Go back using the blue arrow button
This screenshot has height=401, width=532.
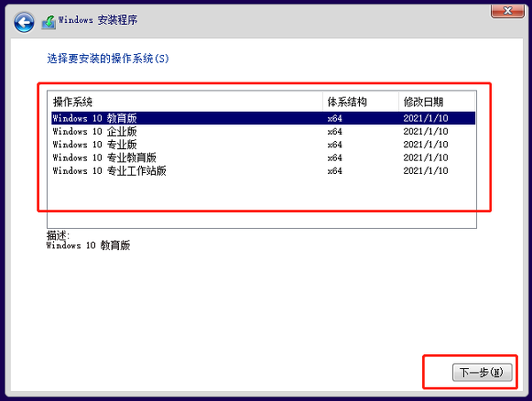(24, 22)
